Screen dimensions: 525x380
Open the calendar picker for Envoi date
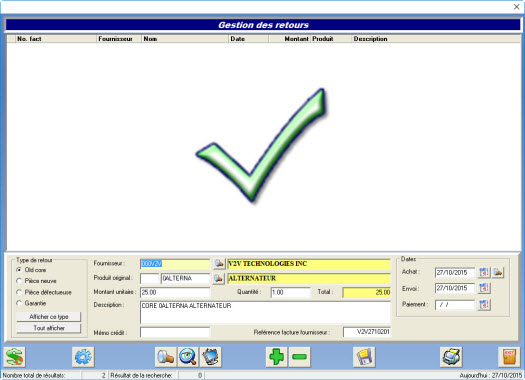point(484,288)
